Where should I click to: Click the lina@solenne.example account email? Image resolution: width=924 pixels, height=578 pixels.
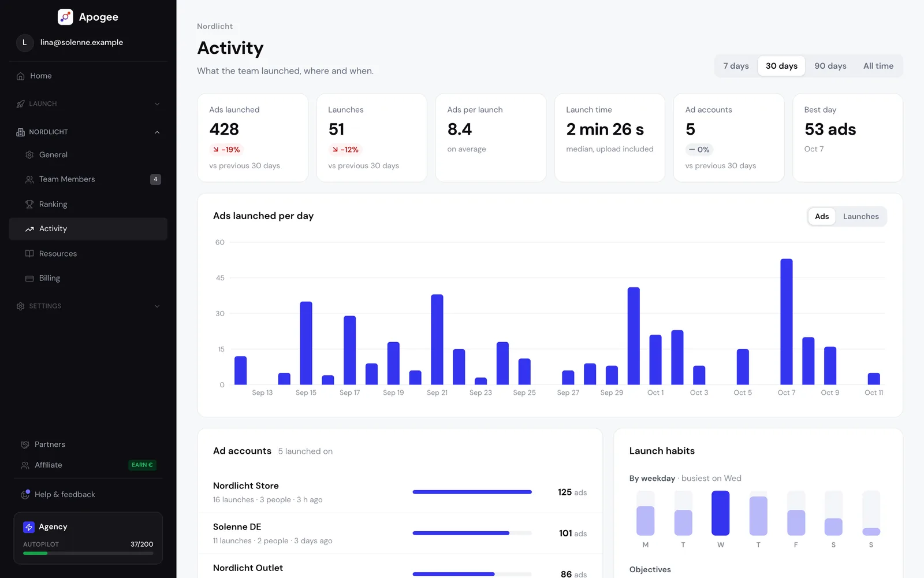pyautogui.click(x=81, y=42)
